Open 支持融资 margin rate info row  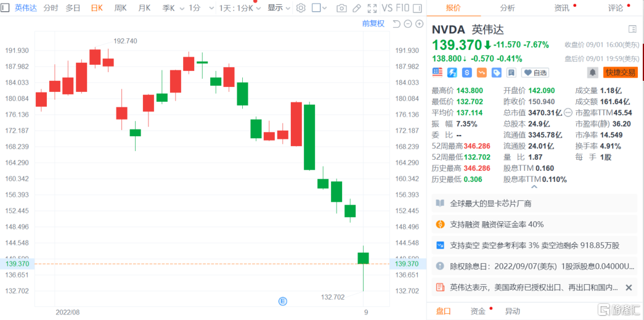click(x=534, y=224)
